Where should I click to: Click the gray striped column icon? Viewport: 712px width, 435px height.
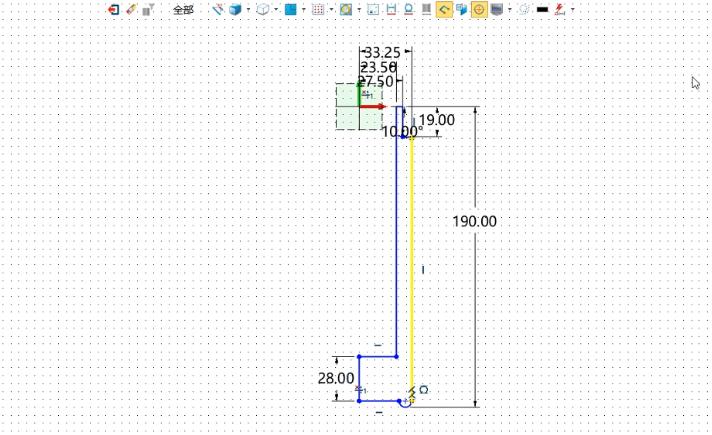(x=426, y=9)
